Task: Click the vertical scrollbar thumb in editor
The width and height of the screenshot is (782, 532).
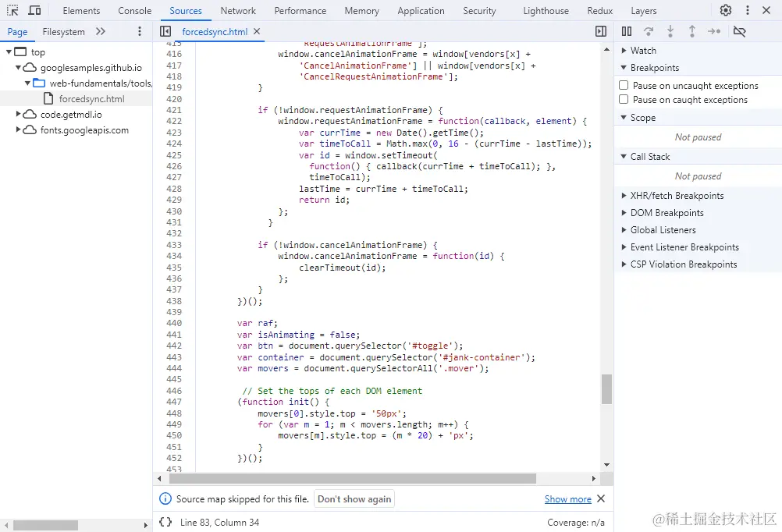Action: (x=606, y=389)
